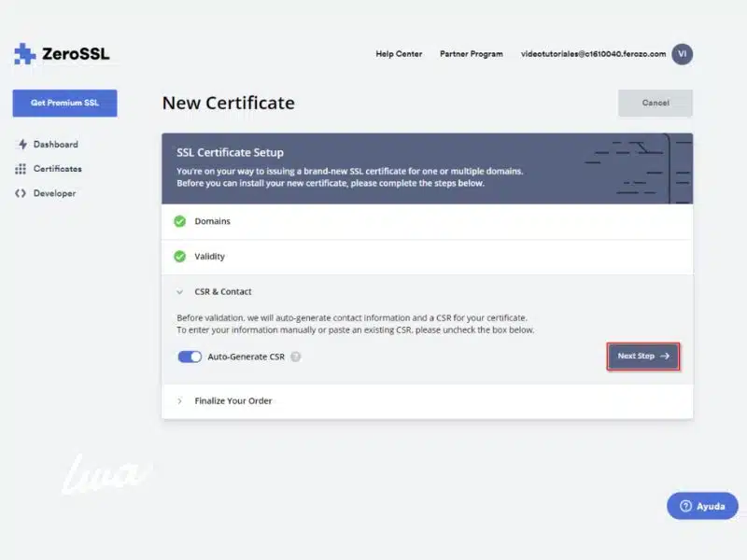
Task: Expand the Finalize Your Order section
Action: tap(180, 400)
